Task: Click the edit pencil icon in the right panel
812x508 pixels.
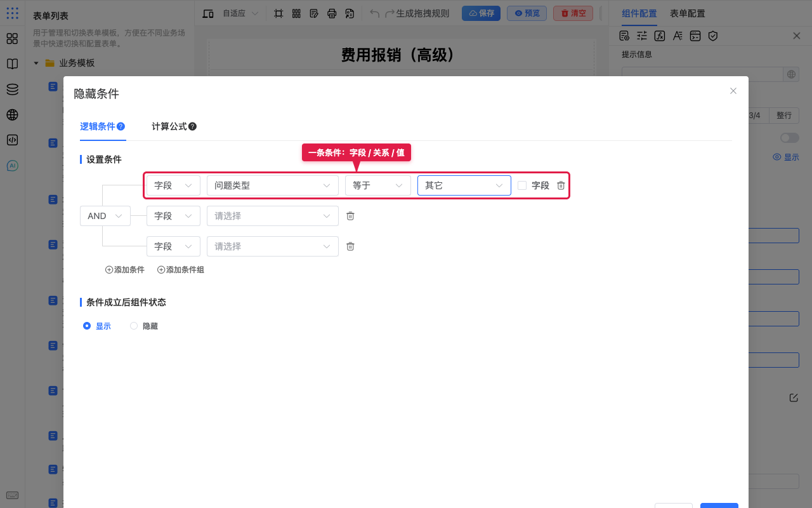Action: (x=794, y=398)
